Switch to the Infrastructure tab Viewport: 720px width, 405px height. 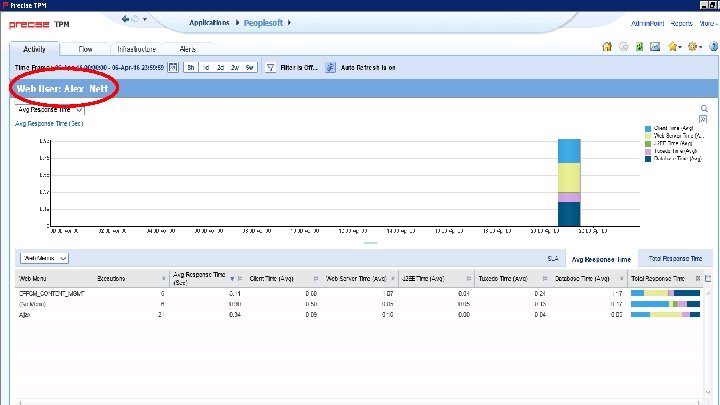(x=136, y=49)
